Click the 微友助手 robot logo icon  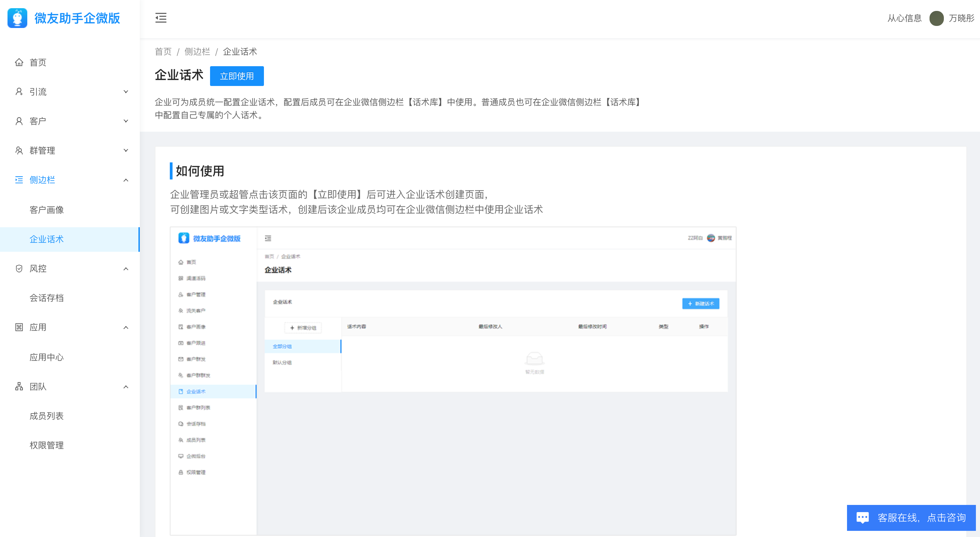(x=17, y=18)
